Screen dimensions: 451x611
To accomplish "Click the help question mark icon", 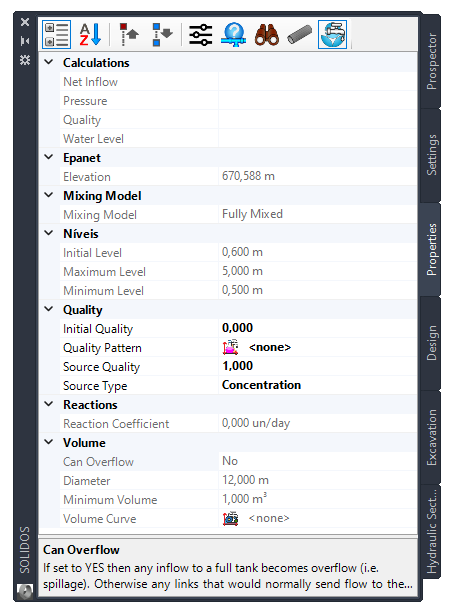I will [233, 35].
